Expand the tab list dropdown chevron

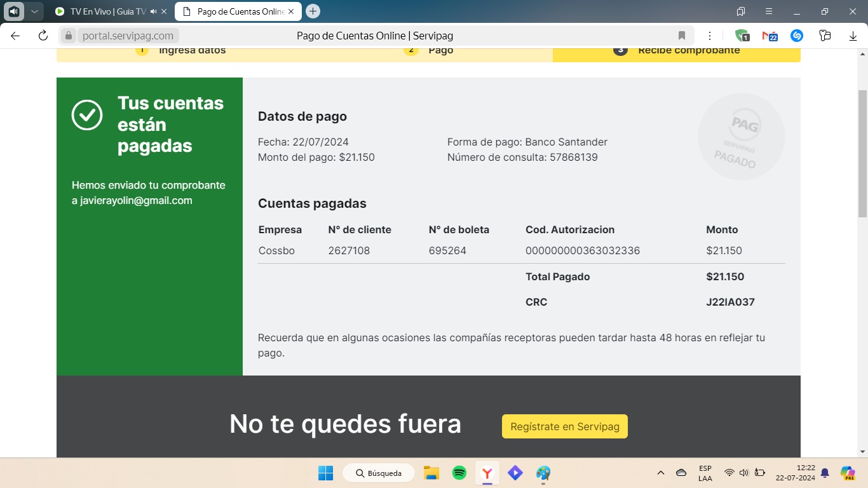tap(34, 11)
